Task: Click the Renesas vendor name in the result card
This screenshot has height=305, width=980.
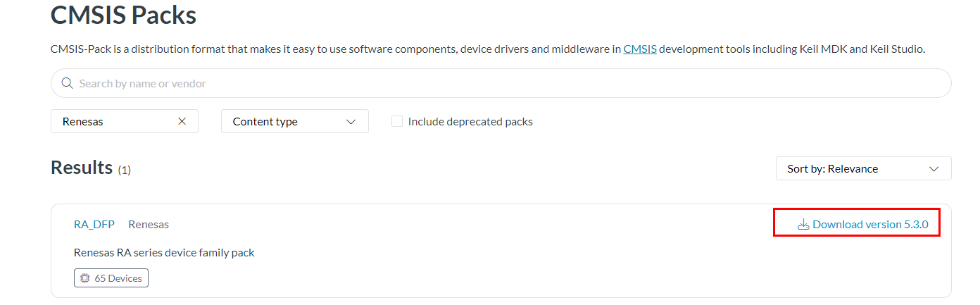Action: coord(149,225)
